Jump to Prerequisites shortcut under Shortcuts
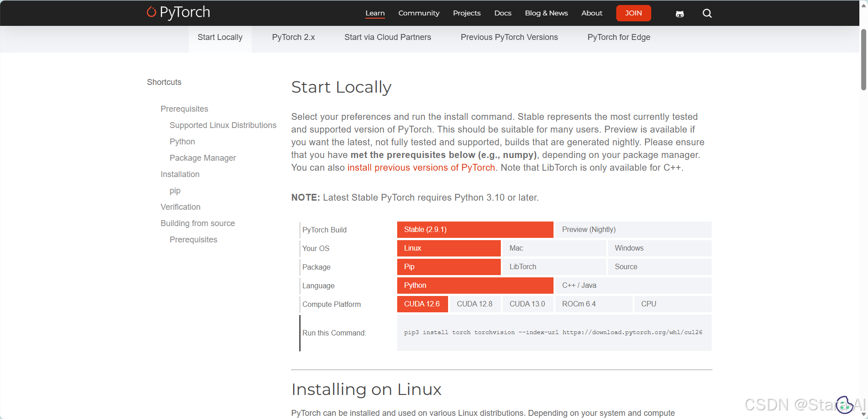Screen dimensions: 868x419 tap(184, 109)
